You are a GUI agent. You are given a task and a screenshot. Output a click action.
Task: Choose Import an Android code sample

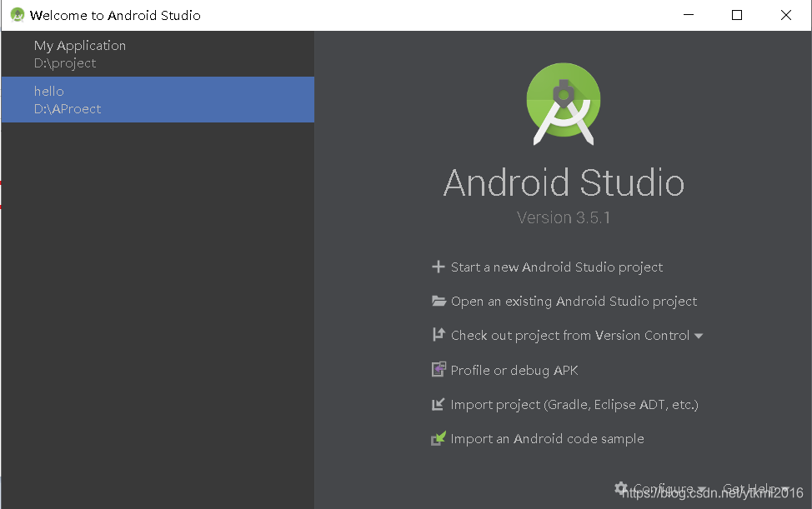(547, 438)
